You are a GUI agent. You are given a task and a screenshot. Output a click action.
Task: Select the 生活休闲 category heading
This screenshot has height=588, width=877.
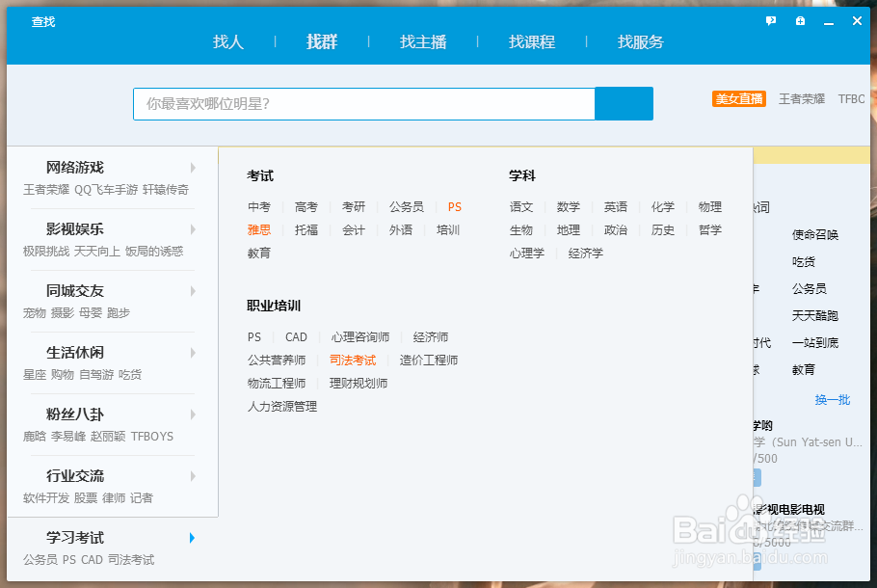75,353
